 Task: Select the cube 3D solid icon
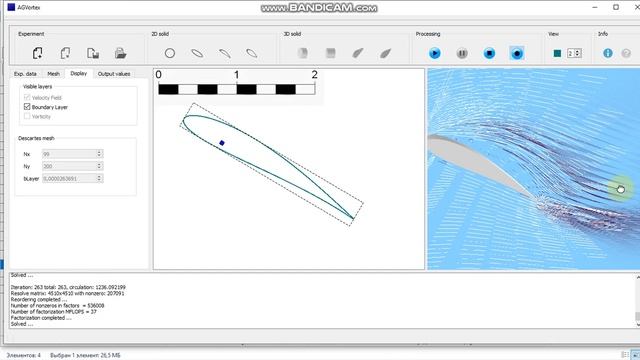click(x=330, y=53)
